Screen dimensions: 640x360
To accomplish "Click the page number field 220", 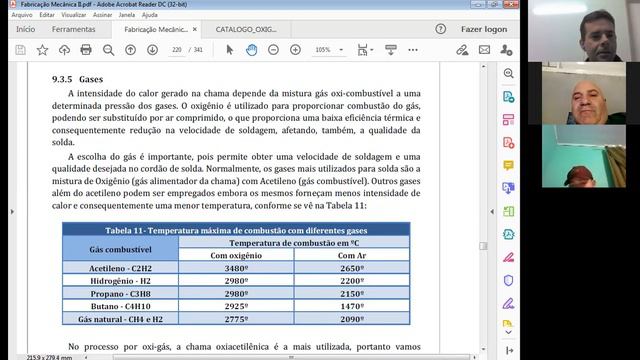I will click(176, 50).
